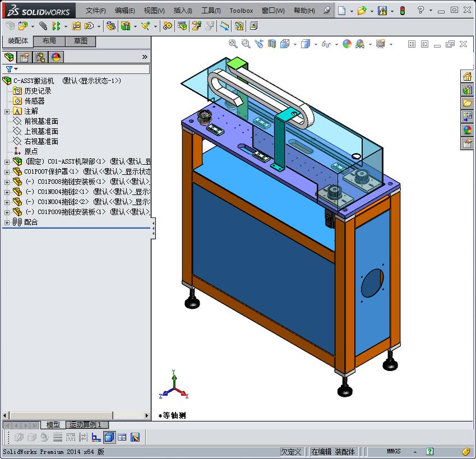Click the 欠定义 status bar entry
This screenshot has width=476, height=459.
click(291, 452)
